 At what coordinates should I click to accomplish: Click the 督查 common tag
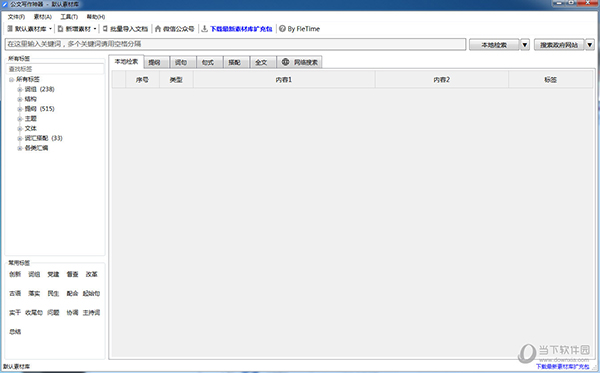[x=72, y=274]
